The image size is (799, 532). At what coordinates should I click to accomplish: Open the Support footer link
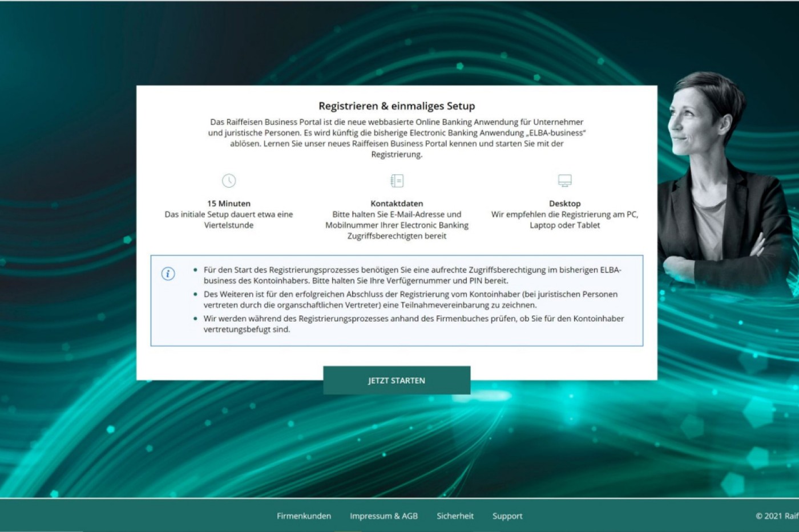[x=507, y=516]
